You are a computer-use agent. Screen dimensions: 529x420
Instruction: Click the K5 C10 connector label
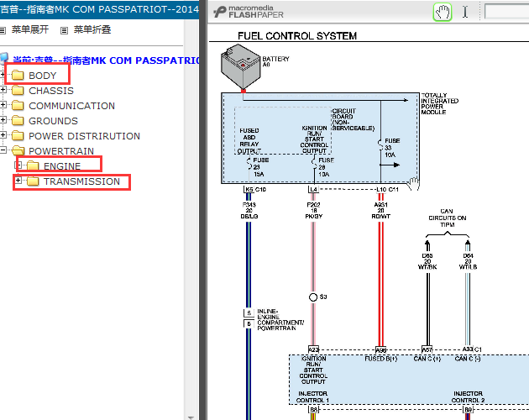(255, 190)
